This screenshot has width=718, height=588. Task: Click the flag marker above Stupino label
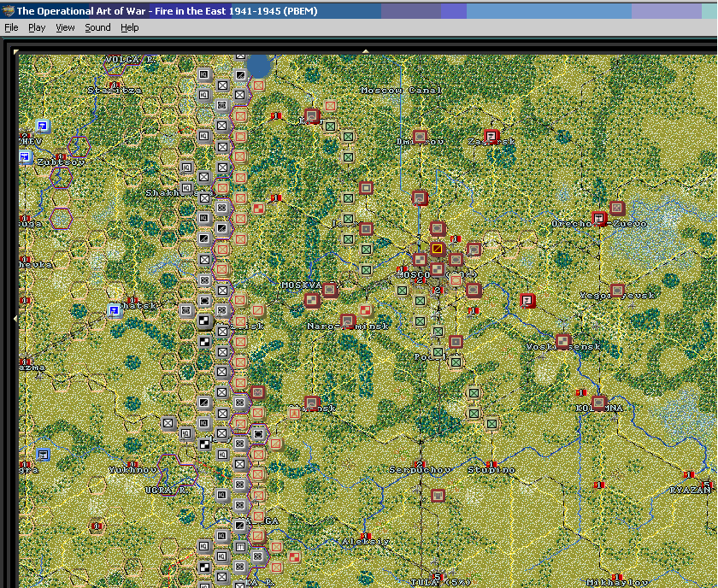tap(491, 464)
